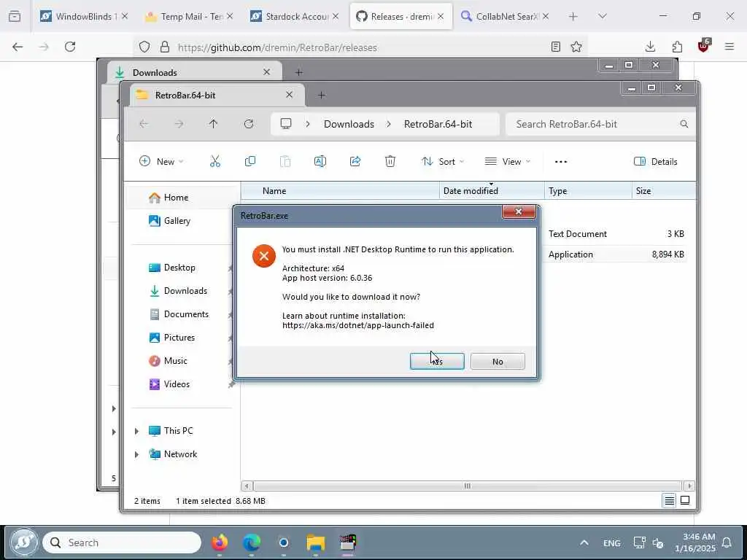Refresh the RetroBar.64-bit folder view
The height and width of the screenshot is (560, 747).
tap(249, 124)
